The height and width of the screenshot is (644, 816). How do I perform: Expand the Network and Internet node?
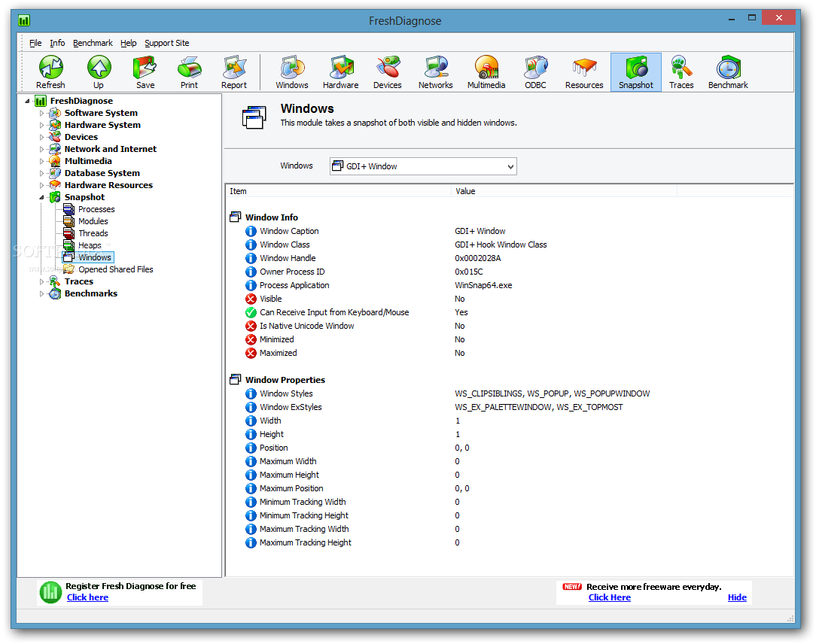(41, 149)
